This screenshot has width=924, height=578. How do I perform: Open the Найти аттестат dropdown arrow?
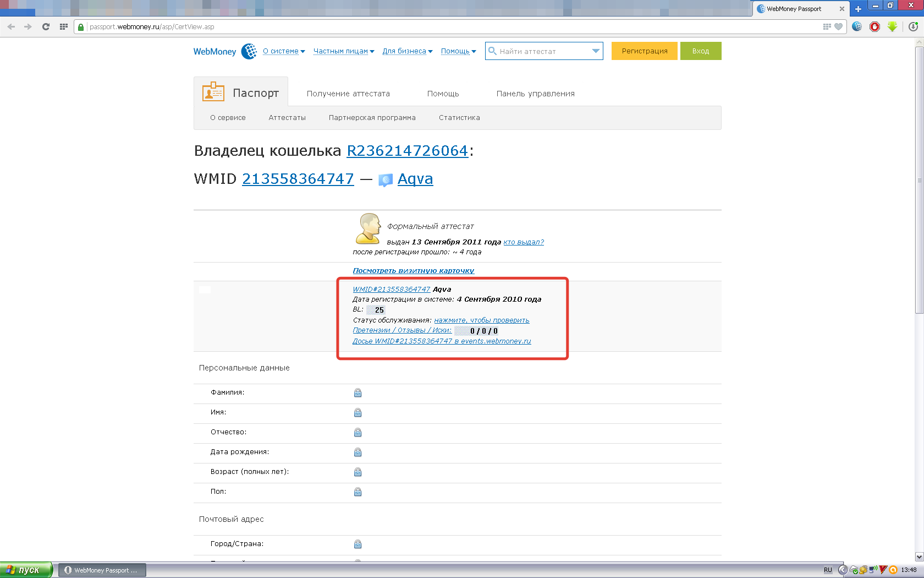(x=596, y=51)
